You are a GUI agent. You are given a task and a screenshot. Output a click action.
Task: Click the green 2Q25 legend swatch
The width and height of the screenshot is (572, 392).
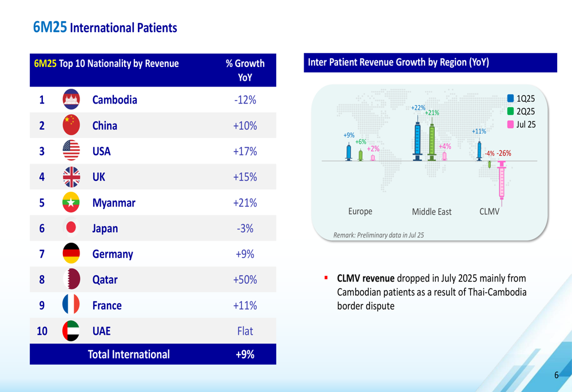tap(510, 111)
